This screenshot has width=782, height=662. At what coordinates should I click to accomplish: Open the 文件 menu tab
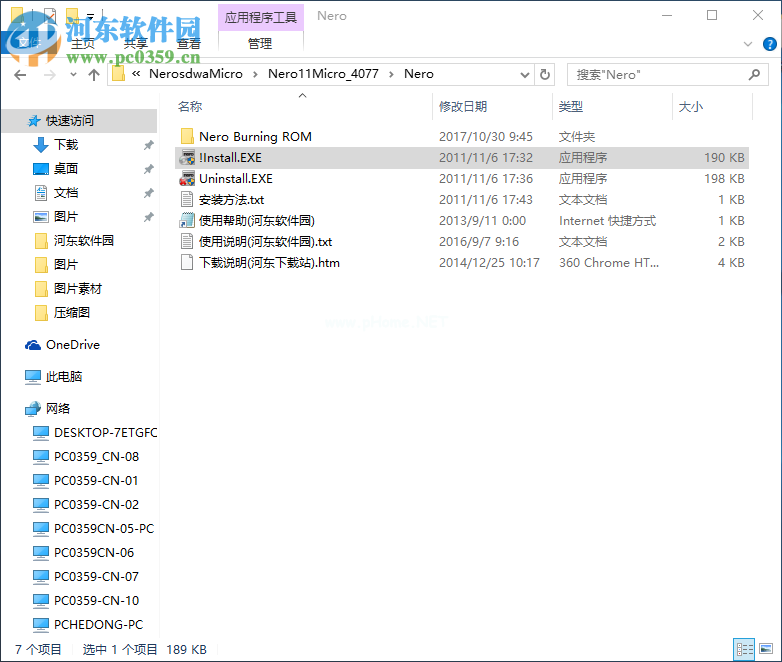pos(29,43)
